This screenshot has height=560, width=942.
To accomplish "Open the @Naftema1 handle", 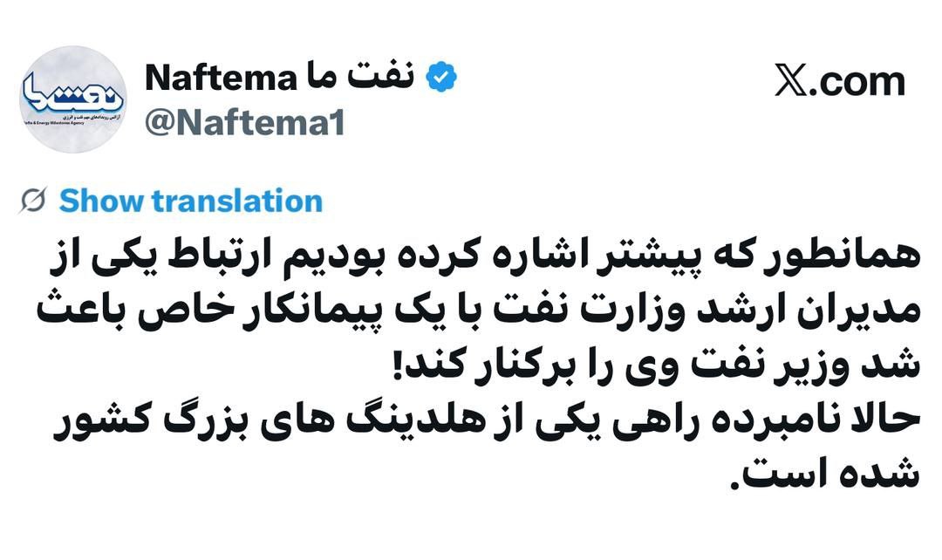I will [244, 123].
